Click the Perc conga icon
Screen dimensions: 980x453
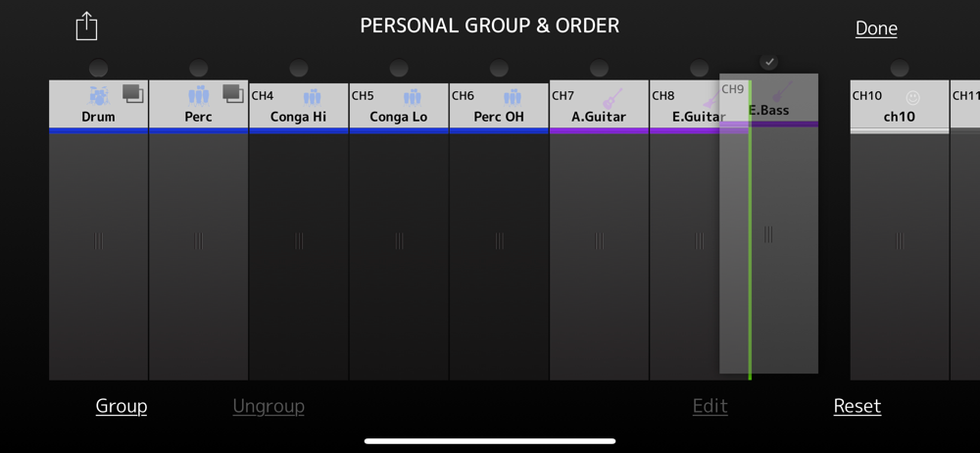198,96
